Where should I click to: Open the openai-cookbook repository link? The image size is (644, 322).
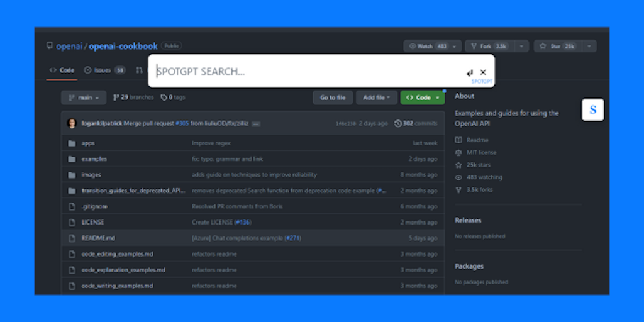tap(123, 47)
